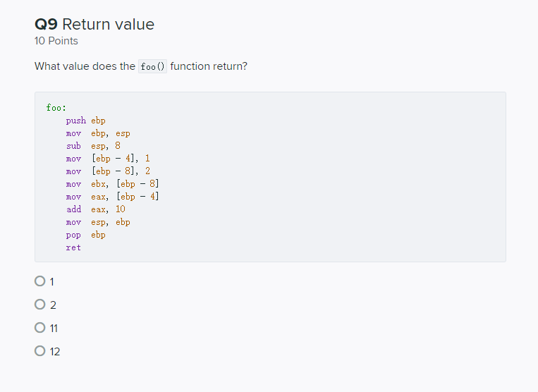Select the radio button for answer 1
Screen dimensions: 538x392
click(x=39, y=281)
